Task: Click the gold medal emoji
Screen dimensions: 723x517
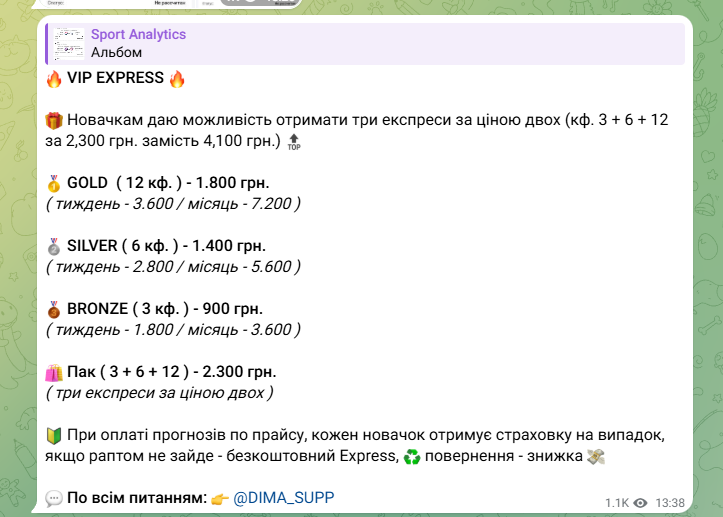Action: (x=54, y=183)
